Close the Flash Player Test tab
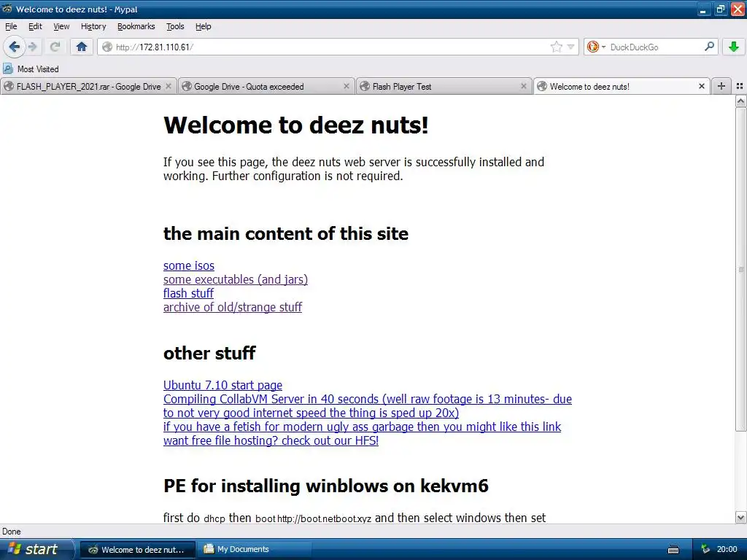The image size is (747, 560). tap(524, 86)
